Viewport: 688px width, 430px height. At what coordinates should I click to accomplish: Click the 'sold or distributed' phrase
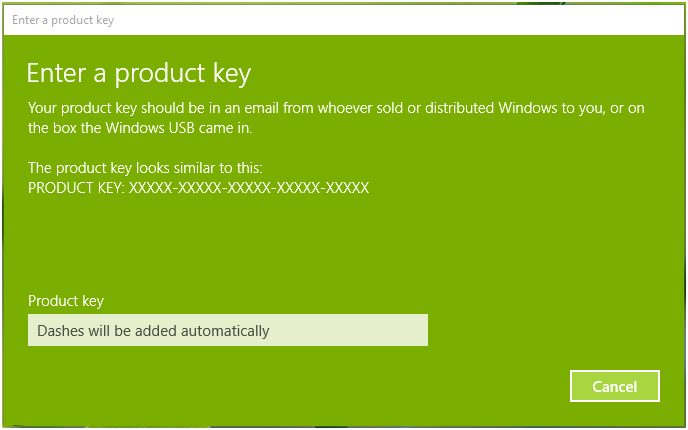point(469,107)
